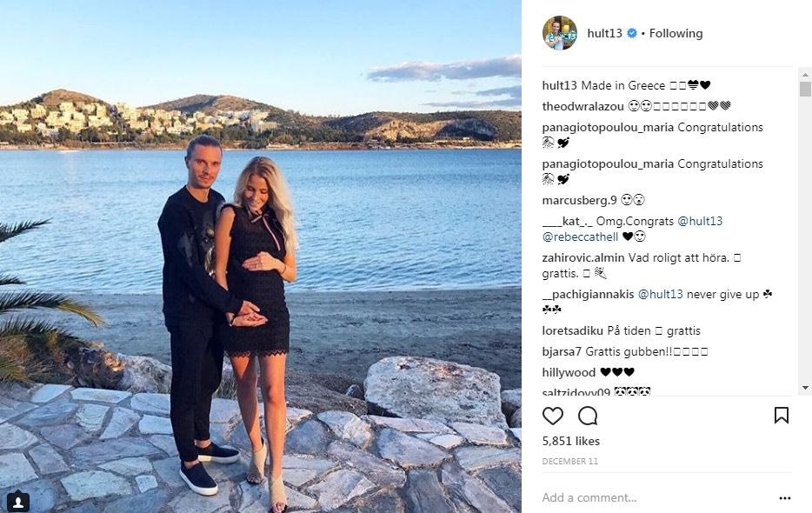Open zahirovic.almin commenter profile

(583, 257)
